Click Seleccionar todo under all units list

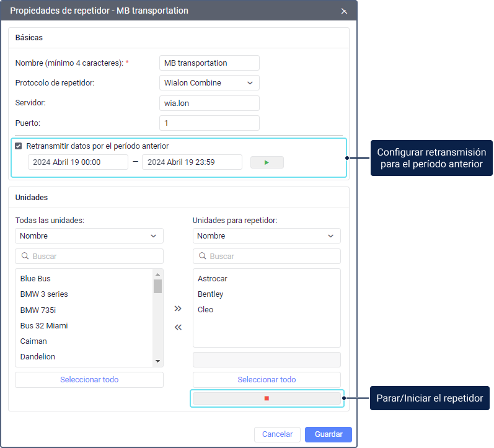click(89, 380)
